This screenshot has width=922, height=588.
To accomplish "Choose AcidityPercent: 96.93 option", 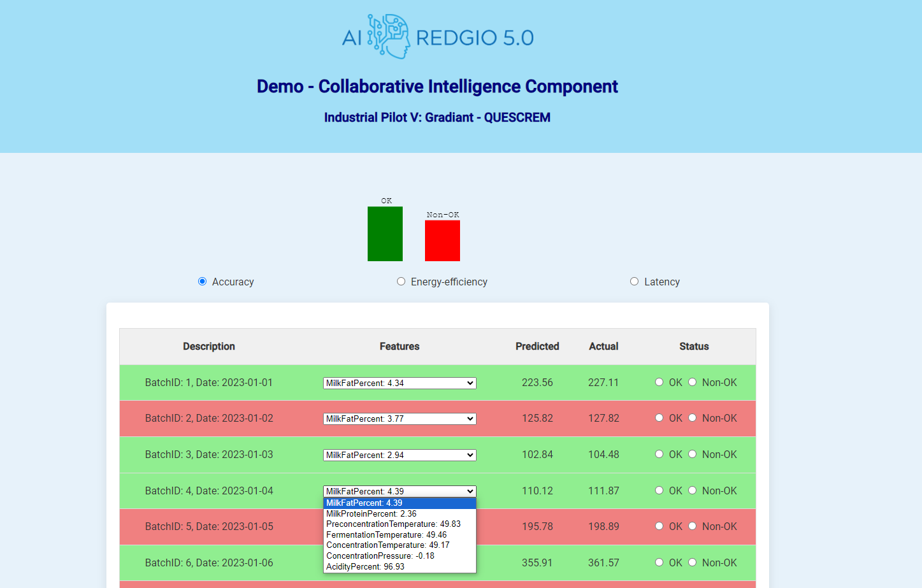I will (365, 566).
